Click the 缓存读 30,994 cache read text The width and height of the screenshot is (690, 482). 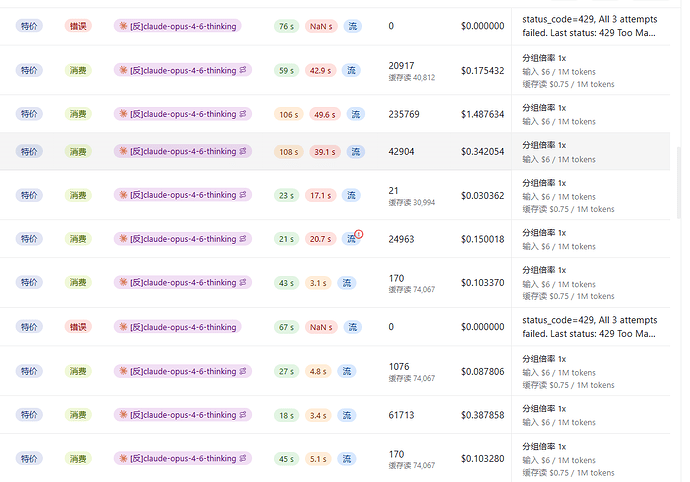tap(412, 202)
